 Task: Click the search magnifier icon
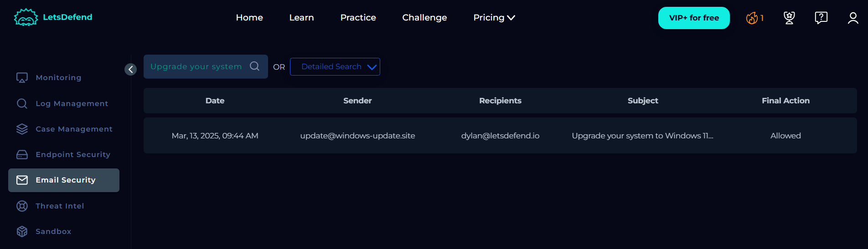pos(255,66)
